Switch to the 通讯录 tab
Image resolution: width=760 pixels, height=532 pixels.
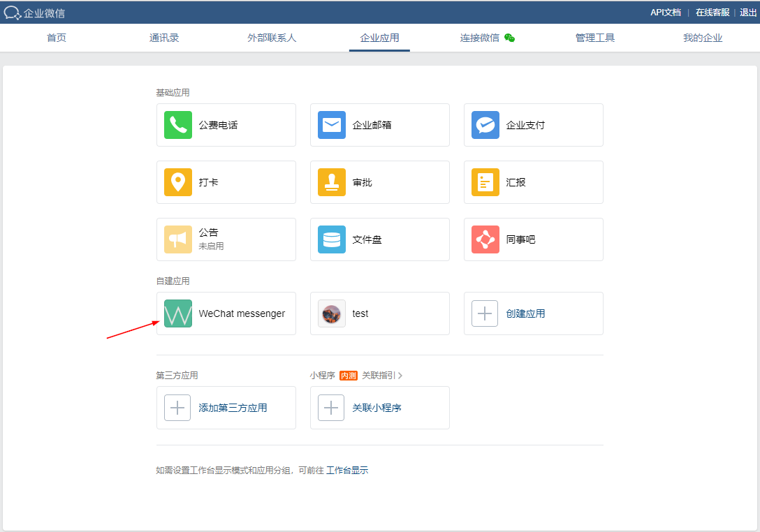(x=164, y=38)
